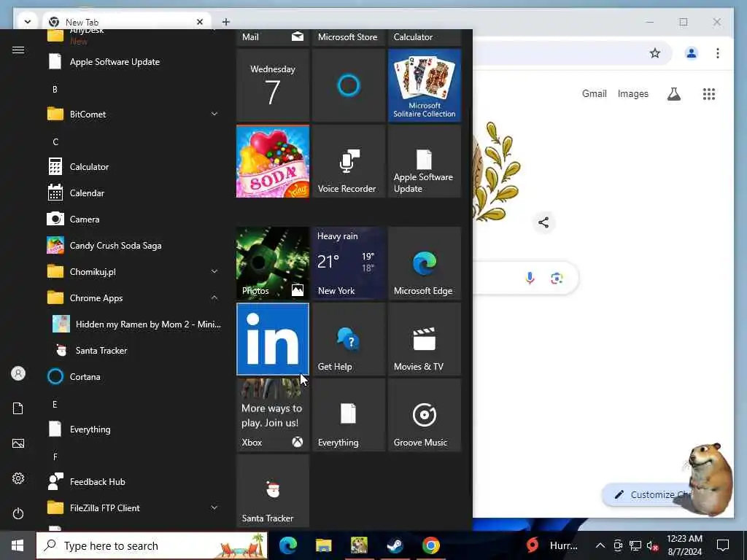The height and width of the screenshot is (560, 747).
Task: Open the Everything tile
Action: pyautogui.click(x=349, y=415)
